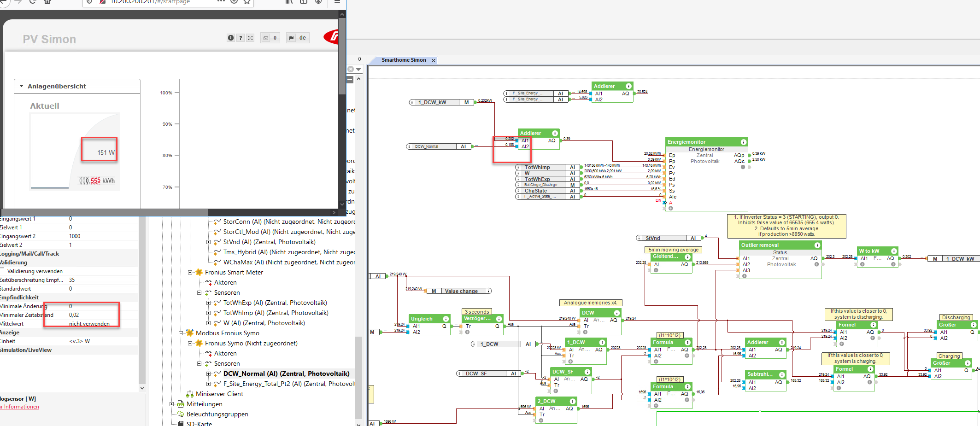Click the browser page vertical scrollbar thumb
This screenshot has height=426, width=980.
point(342,55)
